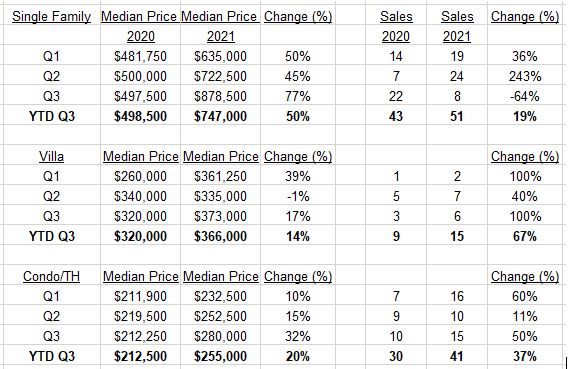This screenshot has width=569, height=369.
Task: Click the bold $255,000 Condo YTD cell
Action: tap(220, 356)
